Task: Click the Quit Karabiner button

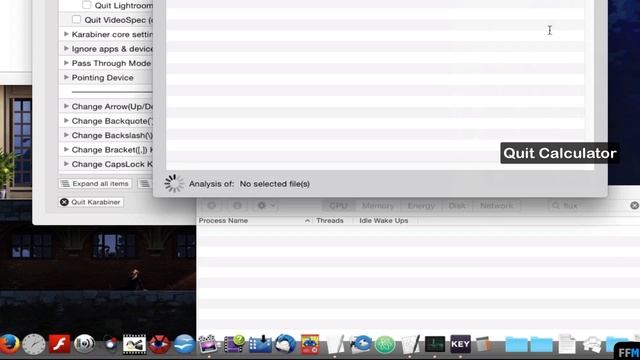Action: coord(91,202)
